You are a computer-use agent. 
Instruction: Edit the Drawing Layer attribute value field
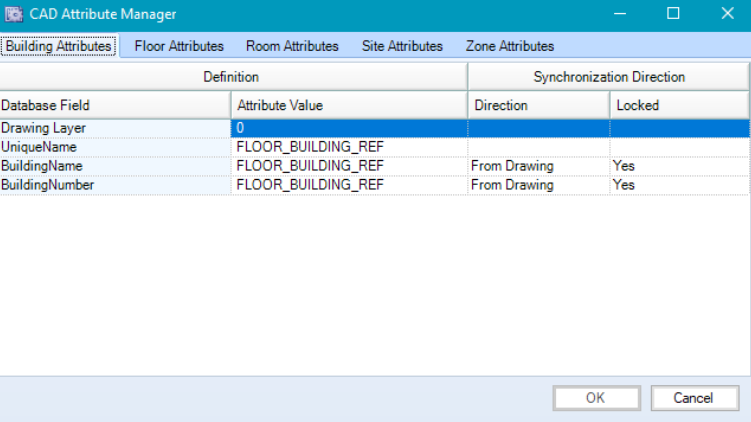tap(349, 128)
